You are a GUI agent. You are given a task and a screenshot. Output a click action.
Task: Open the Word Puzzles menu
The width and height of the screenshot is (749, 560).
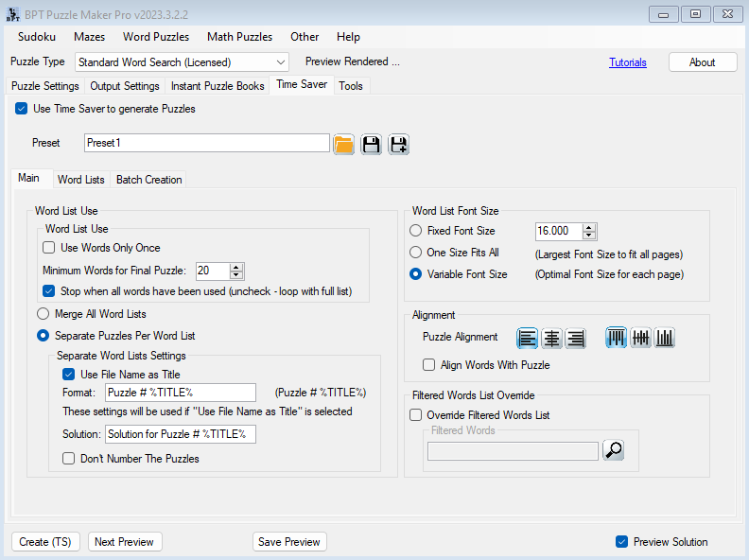point(155,37)
